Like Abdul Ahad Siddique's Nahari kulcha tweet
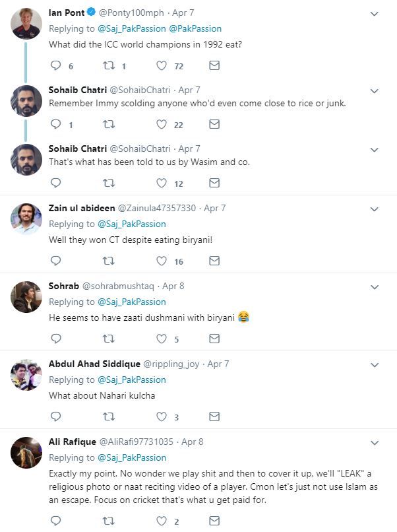The height and width of the screenshot is (532, 397). [x=162, y=416]
